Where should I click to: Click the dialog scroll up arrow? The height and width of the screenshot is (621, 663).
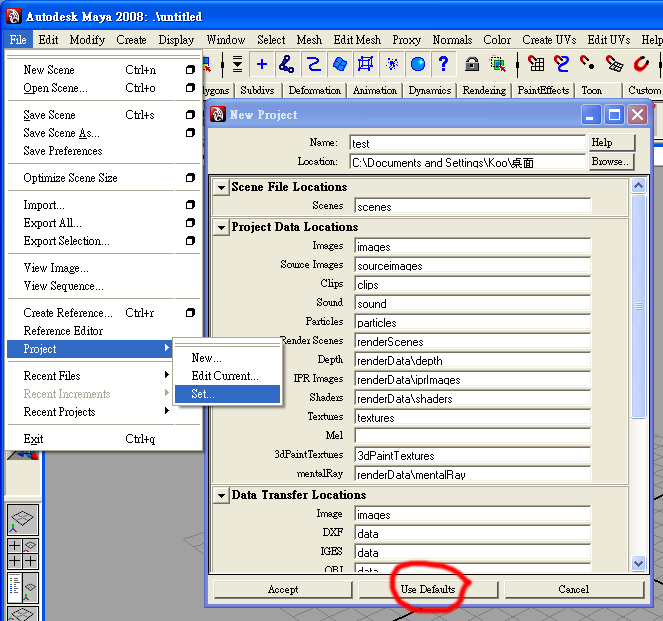[x=638, y=186]
